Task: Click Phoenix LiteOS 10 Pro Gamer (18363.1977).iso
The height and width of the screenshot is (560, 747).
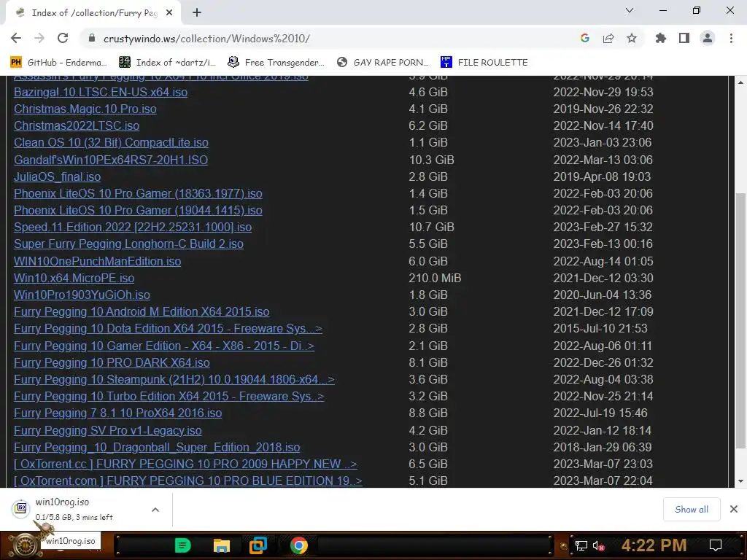Action: (x=138, y=193)
